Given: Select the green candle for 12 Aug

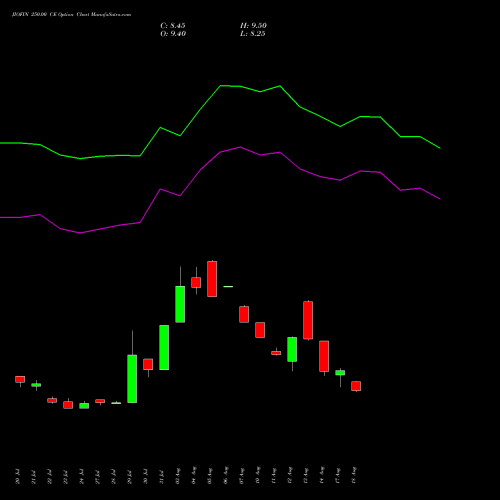Looking at the screenshot, I should coord(292,349).
